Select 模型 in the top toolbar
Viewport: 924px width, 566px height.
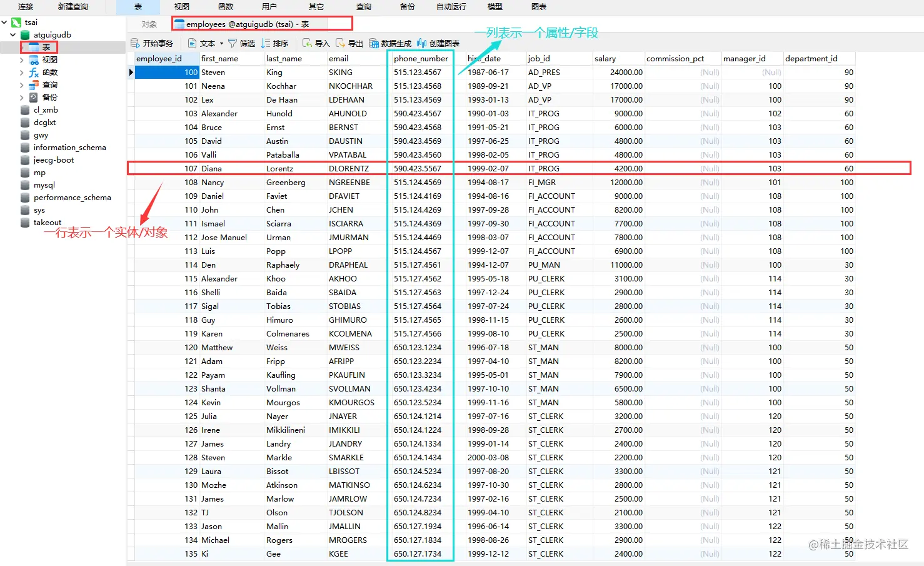tap(495, 7)
